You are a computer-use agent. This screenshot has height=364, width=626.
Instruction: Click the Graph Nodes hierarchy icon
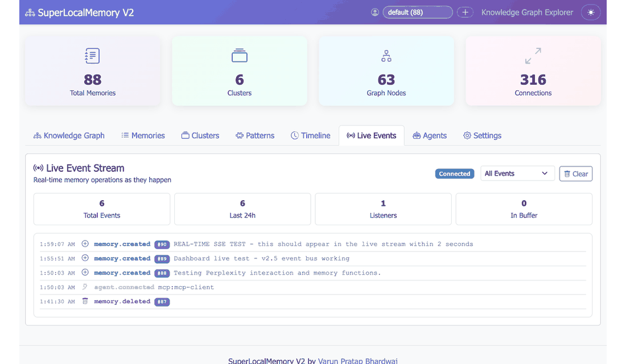click(x=386, y=56)
